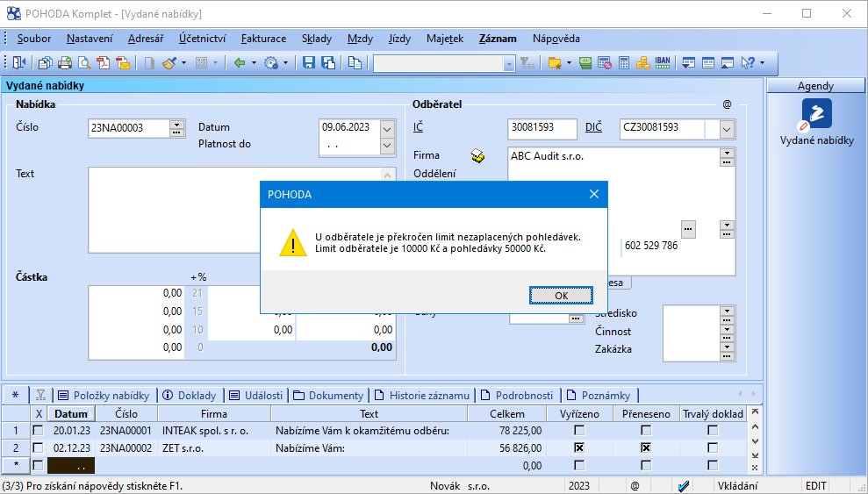
Task: Click the percent calculator toolbar icon
Action: tap(605, 63)
